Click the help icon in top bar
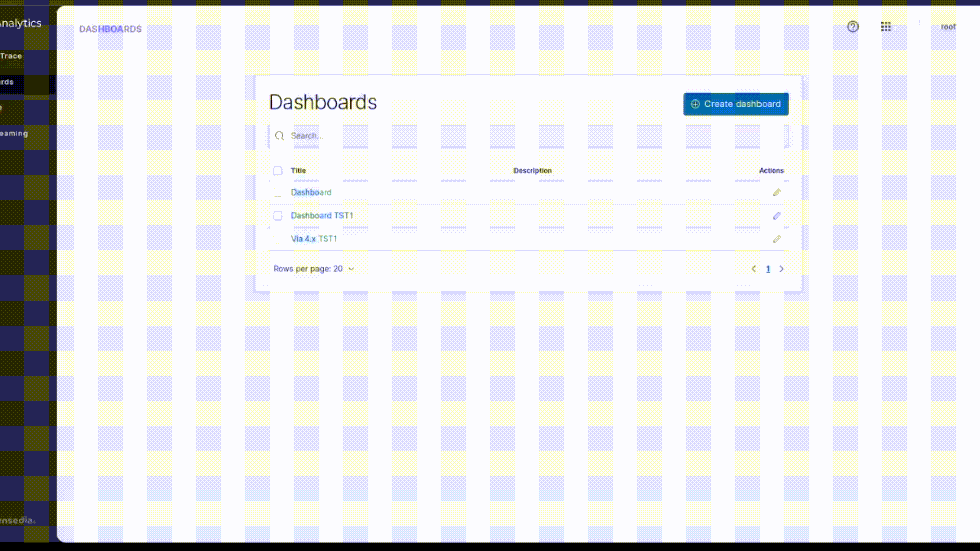Viewport: 980px width, 551px height. (x=852, y=26)
